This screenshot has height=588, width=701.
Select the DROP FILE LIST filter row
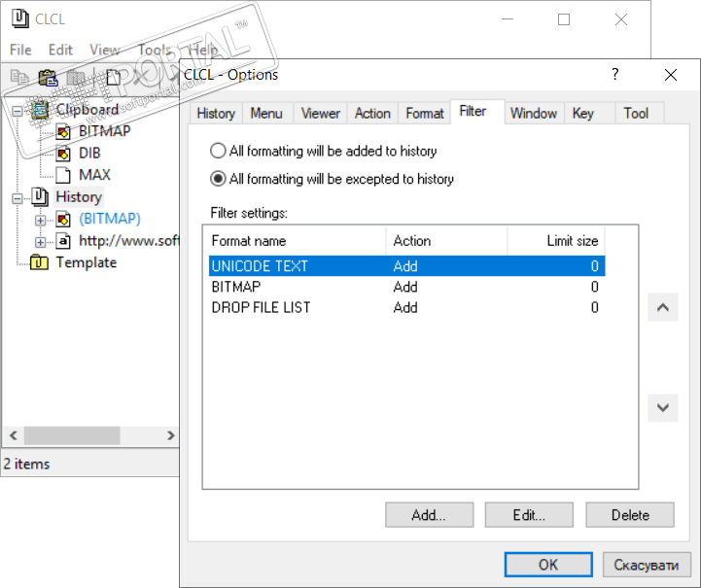point(406,307)
